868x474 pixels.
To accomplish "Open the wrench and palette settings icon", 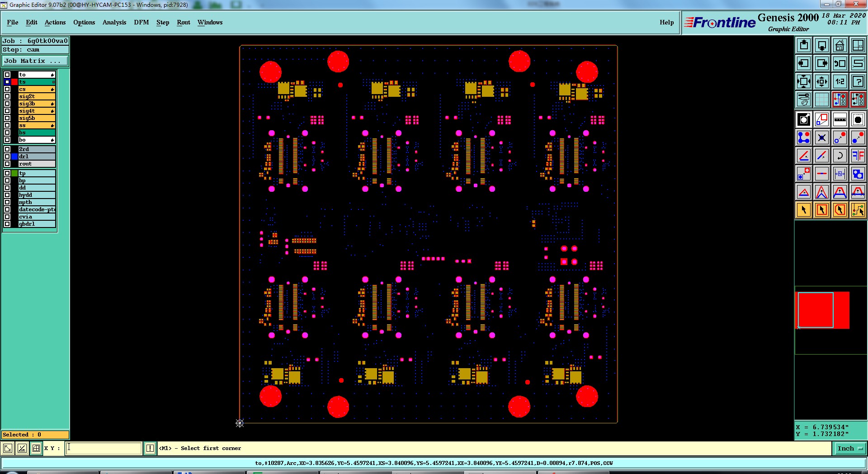I will tap(804, 100).
